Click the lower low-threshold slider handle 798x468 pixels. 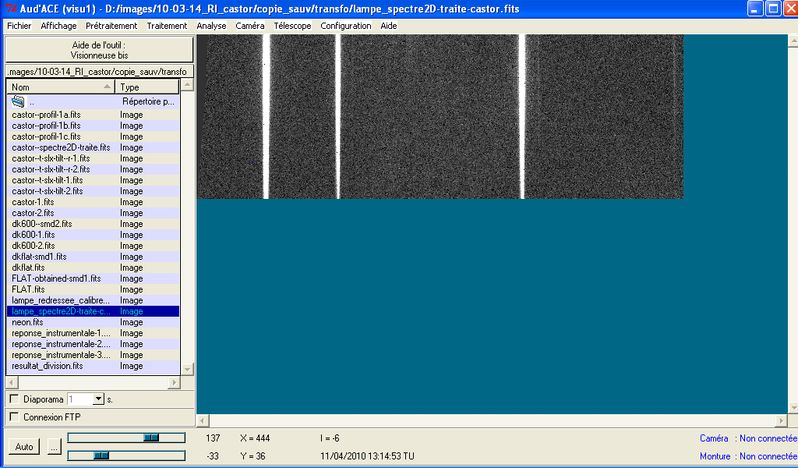click(101, 455)
